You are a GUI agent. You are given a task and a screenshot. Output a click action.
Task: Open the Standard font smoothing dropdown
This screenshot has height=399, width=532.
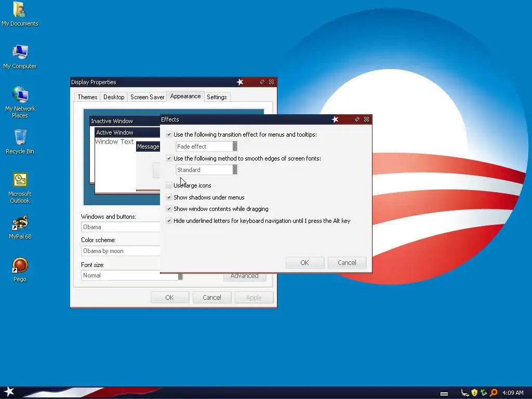(206, 170)
